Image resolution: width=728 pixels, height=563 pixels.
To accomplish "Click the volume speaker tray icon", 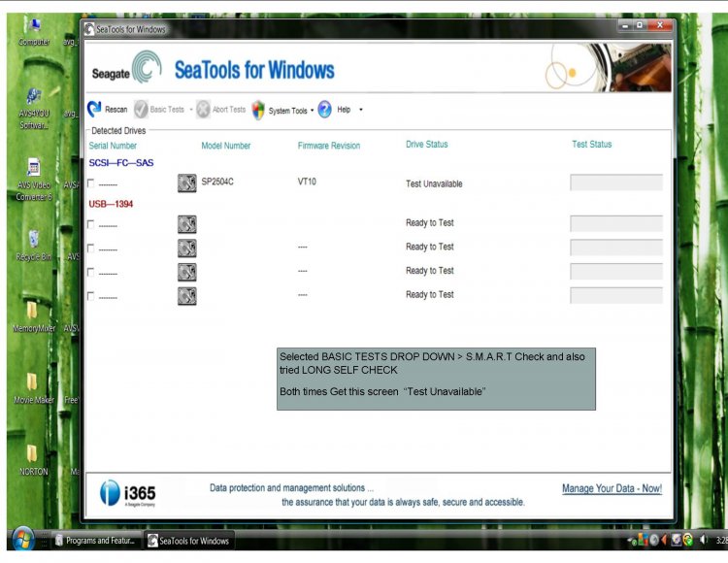I will (704, 540).
